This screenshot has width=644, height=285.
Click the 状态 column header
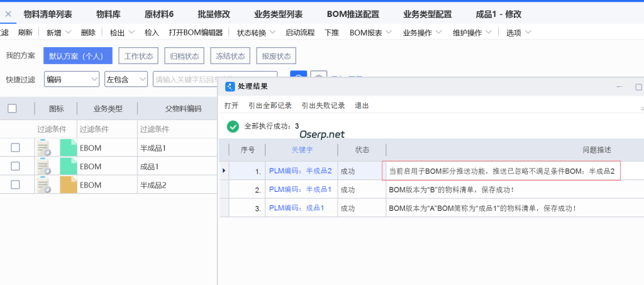pyautogui.click(x=362, y=150)
